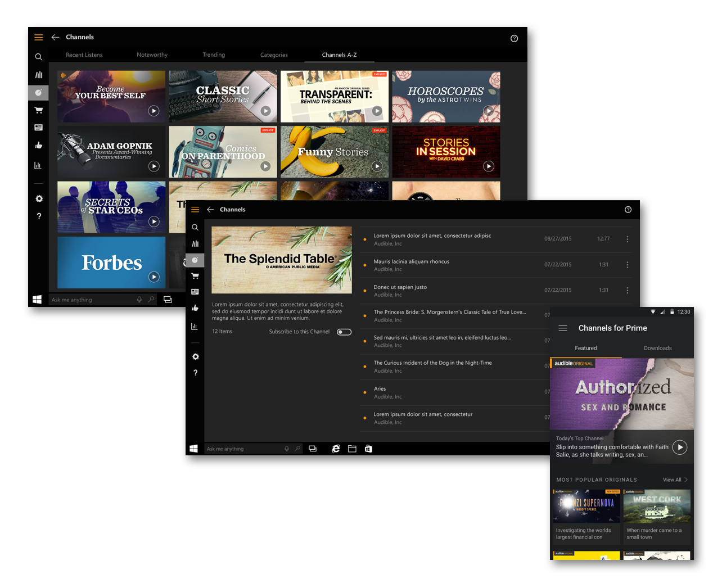Click question mark in Splendid Table window sidebar
This screenshot has width=722, height=588.
(x=195, y=373)
